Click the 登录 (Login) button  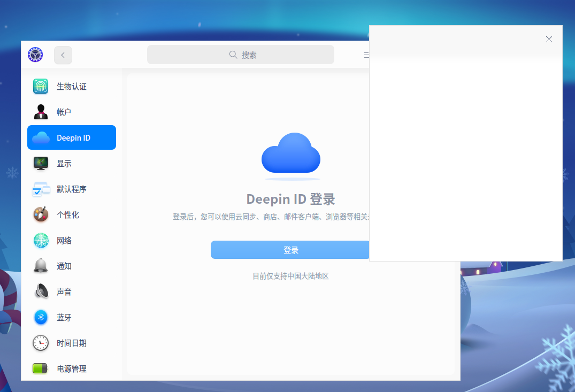(290, 249)
